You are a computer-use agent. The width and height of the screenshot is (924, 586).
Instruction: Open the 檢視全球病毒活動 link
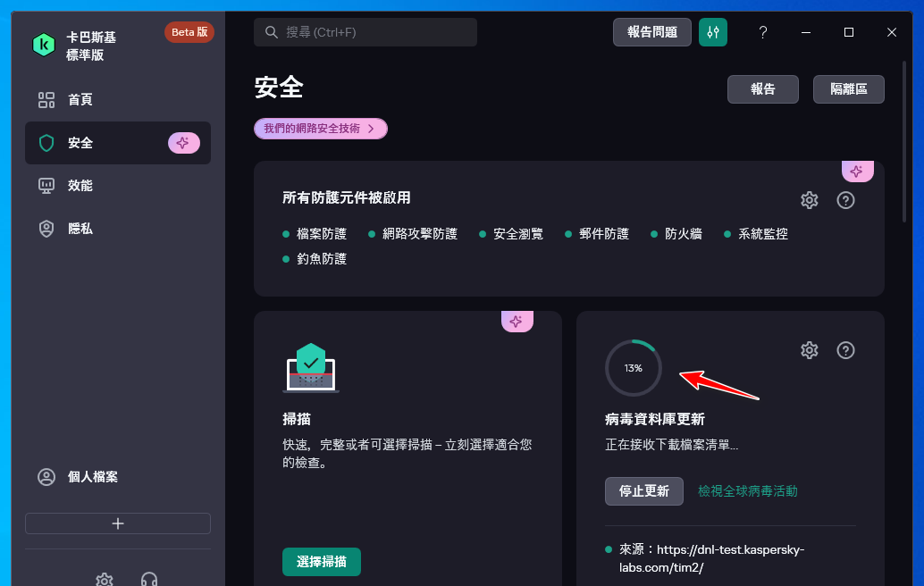(x=747, y=491)
